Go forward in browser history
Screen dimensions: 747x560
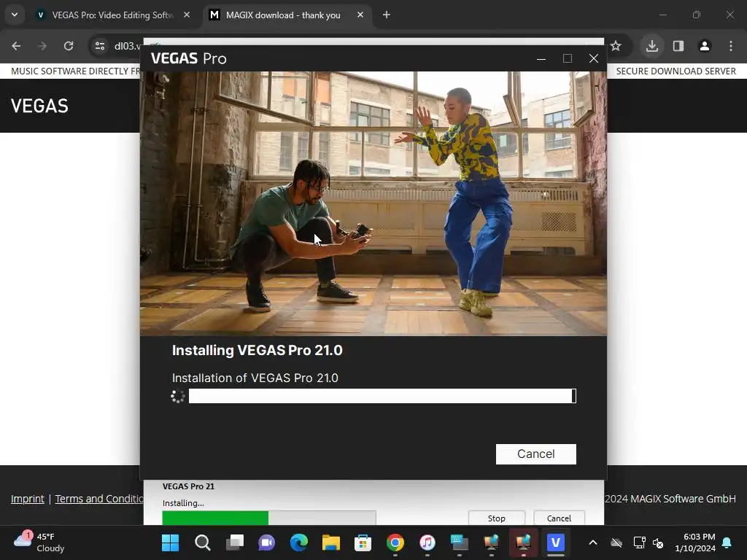[42, 46]
